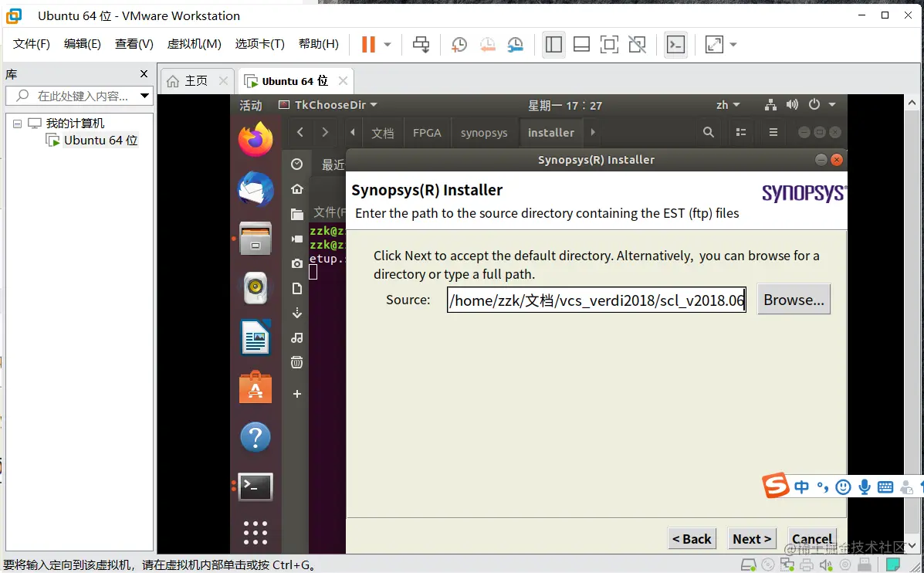Select the FPGA path segment
The width and height of the screenshot is (924, 573).
(x=427, y=133)
